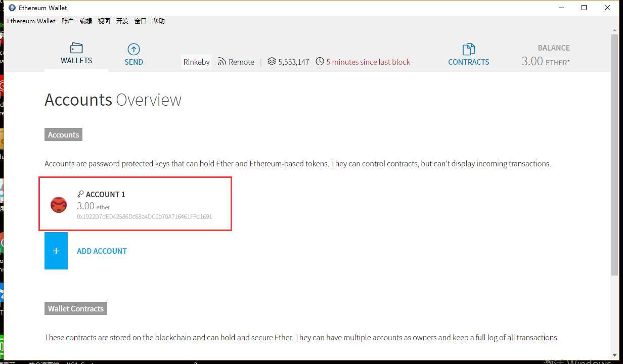Viewport: 623px width, 364px height.
Task: Click '5 minutes since last block' text
Action: [368, 62]
